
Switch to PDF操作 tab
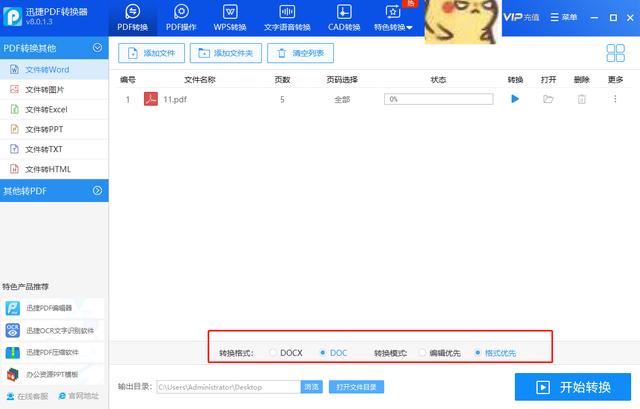181,18
